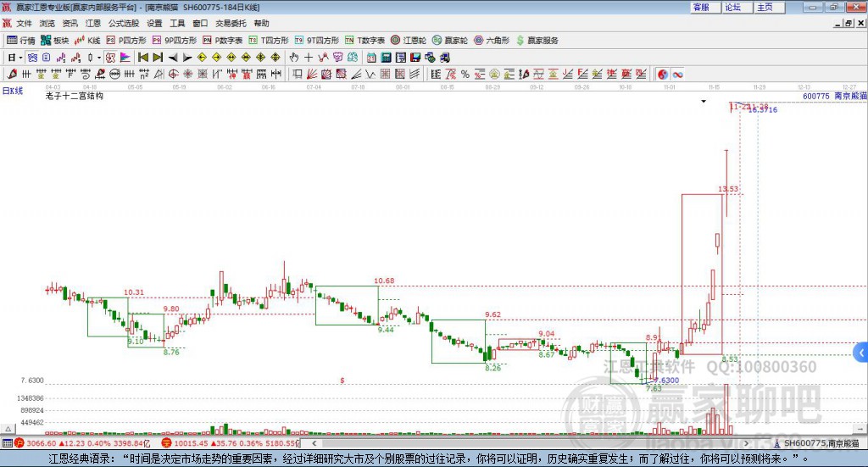Click the 13.53 price level label

click(x=728, y=189)
